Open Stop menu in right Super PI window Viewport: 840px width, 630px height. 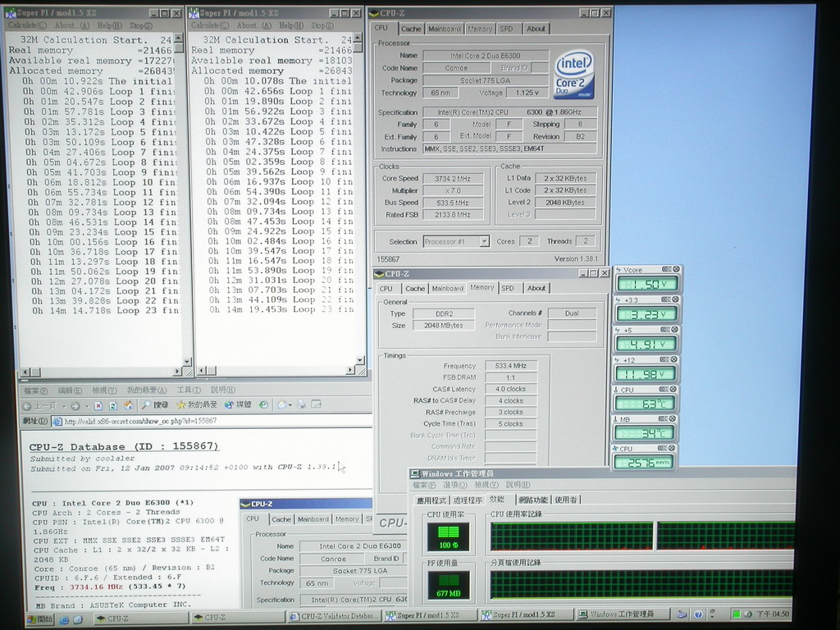[322, 25]
